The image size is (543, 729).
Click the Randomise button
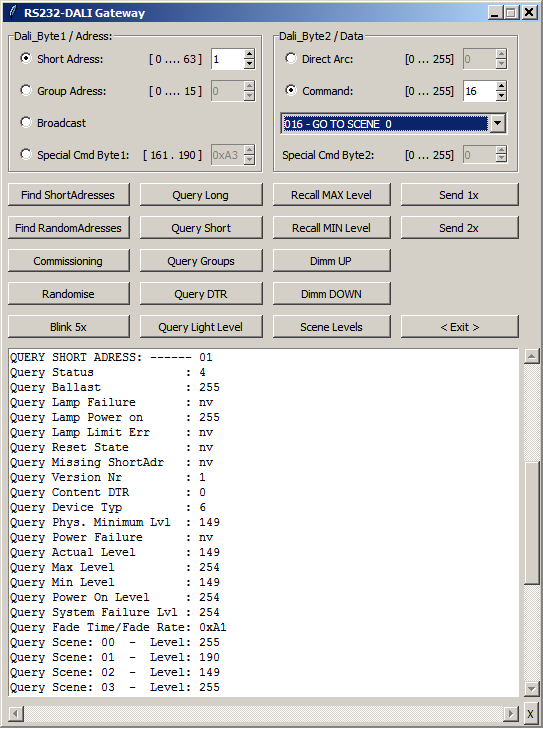(x=69, y=294)
